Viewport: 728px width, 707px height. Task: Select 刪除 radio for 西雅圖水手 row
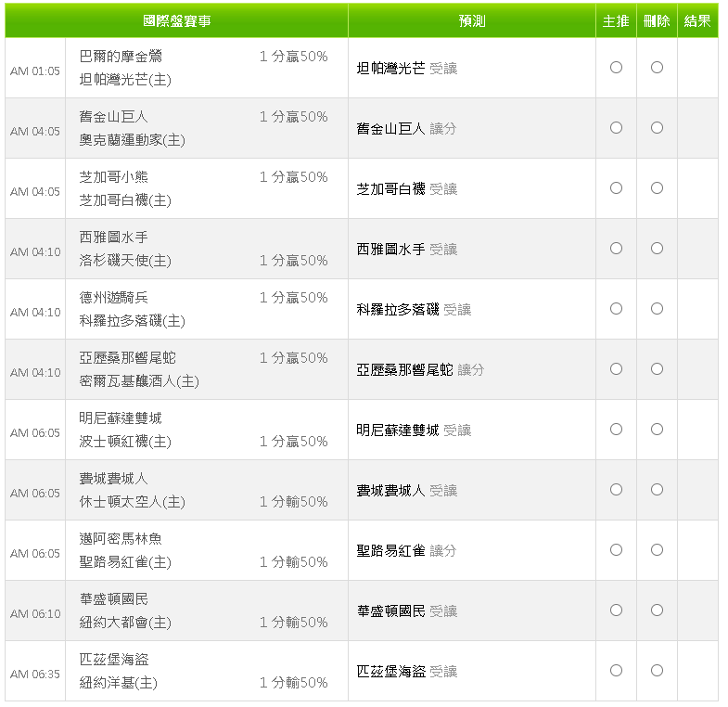[657, 249]
